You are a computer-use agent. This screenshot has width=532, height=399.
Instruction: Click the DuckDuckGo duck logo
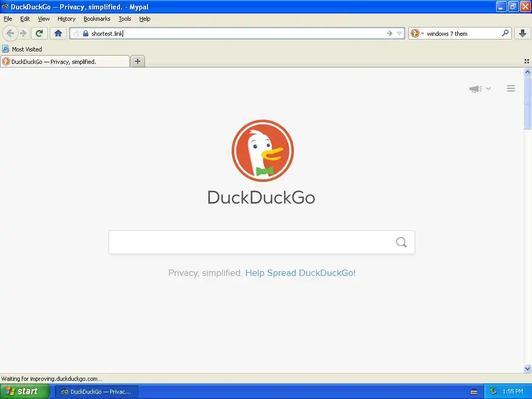262,151
